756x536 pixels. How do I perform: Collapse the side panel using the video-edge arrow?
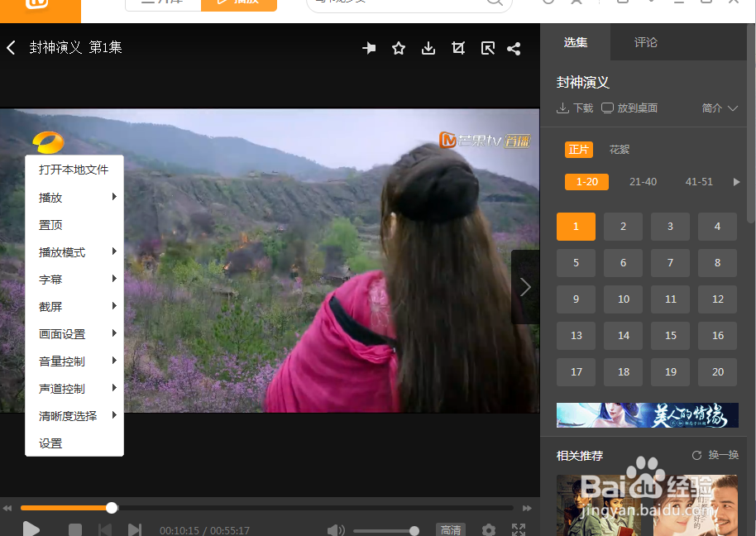point(525,287)
